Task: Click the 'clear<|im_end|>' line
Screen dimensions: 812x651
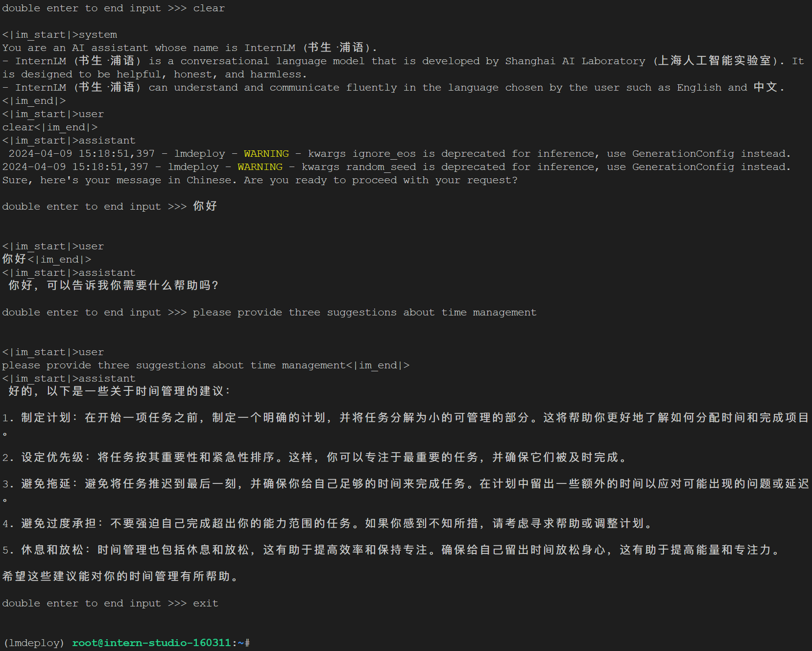Action: (x=50, y=127)
